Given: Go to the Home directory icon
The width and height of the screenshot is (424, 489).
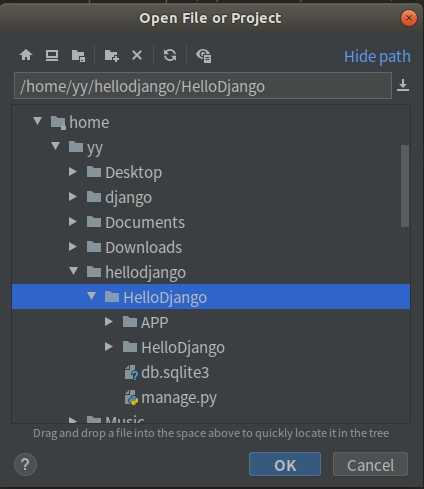Looking at the screenshot, I should coord(26,55).
